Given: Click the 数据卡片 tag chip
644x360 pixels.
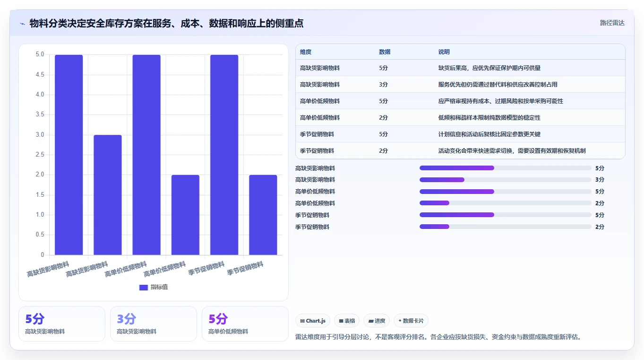Looking at the screenshot, I should coord(411,321).
